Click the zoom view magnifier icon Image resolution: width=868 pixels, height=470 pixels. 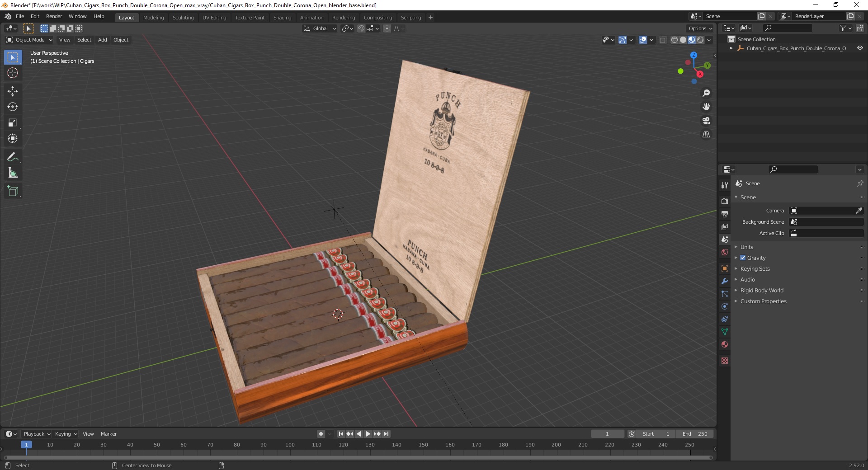(x=706, y=93)
